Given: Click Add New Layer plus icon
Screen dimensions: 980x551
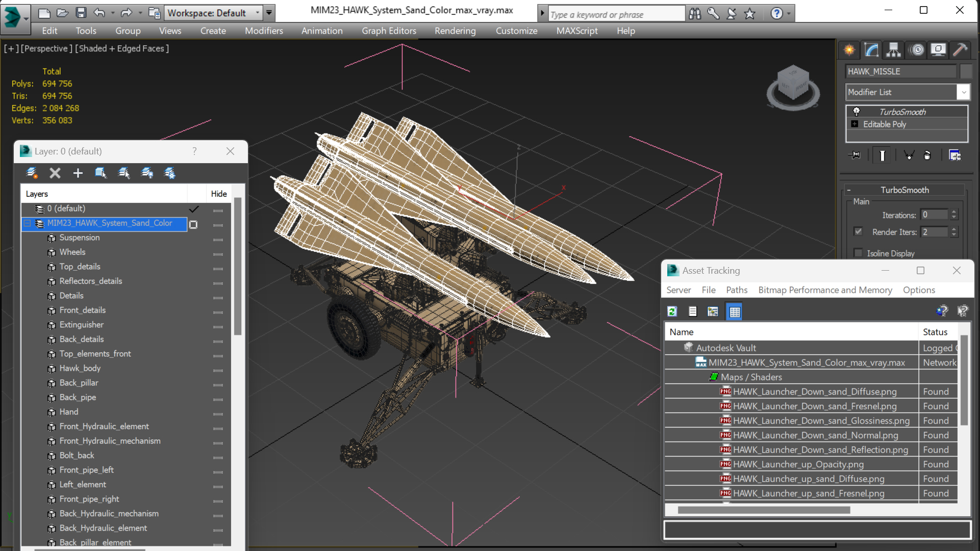Looking at the screenshot, I should pyautogui.click(x=78, y=173).
